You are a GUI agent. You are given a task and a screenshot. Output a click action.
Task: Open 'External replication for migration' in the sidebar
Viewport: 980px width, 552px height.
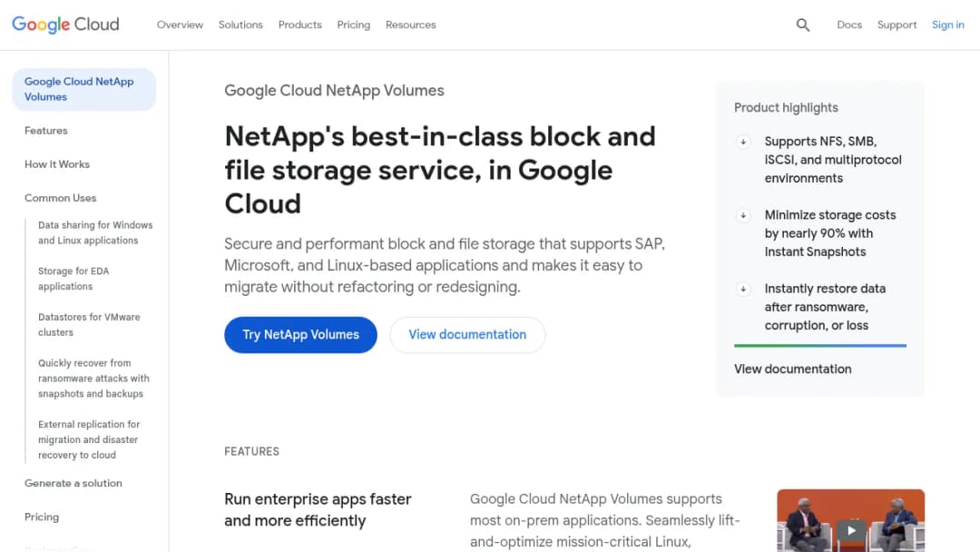(x=89, y=439)
